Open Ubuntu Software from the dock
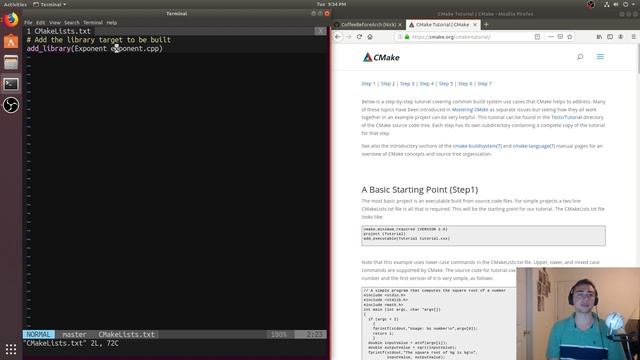This screenshot has height=360, width=640. point(11,41)
